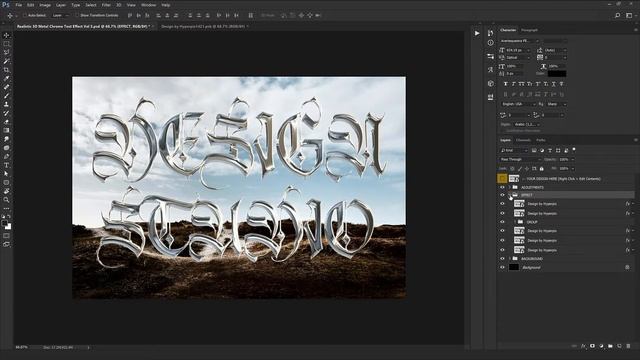Toggle Show Transform Controls checkbox
This screenshot has height=360, width=640.
(x=77, y=15)
